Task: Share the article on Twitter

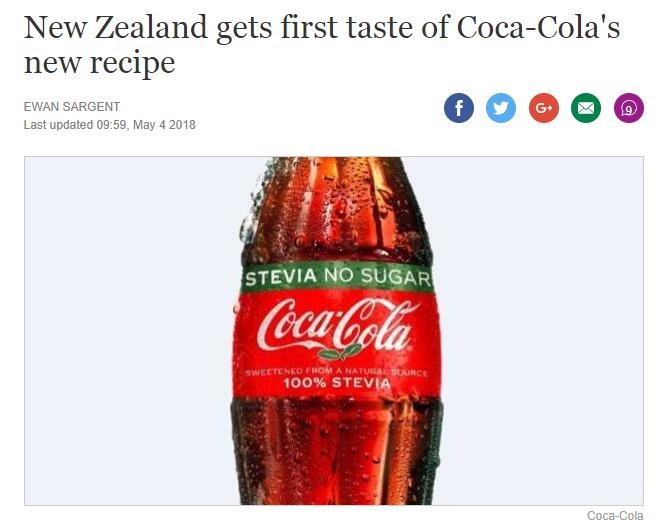Action: coord(501,108)
